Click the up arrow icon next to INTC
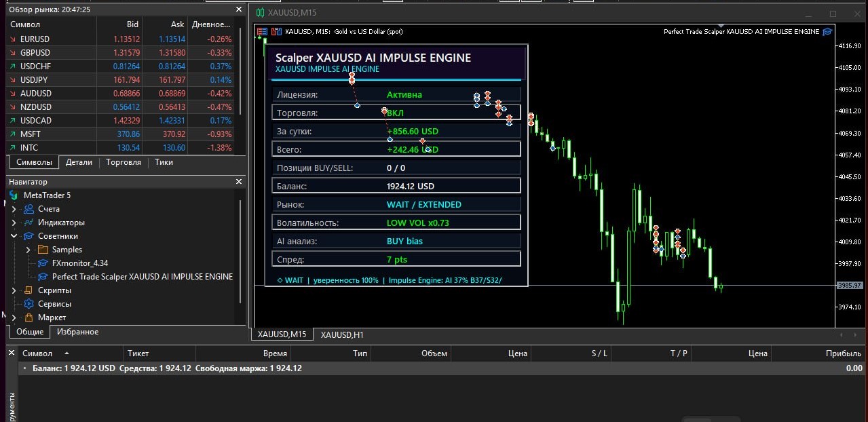 coord(13,148)
